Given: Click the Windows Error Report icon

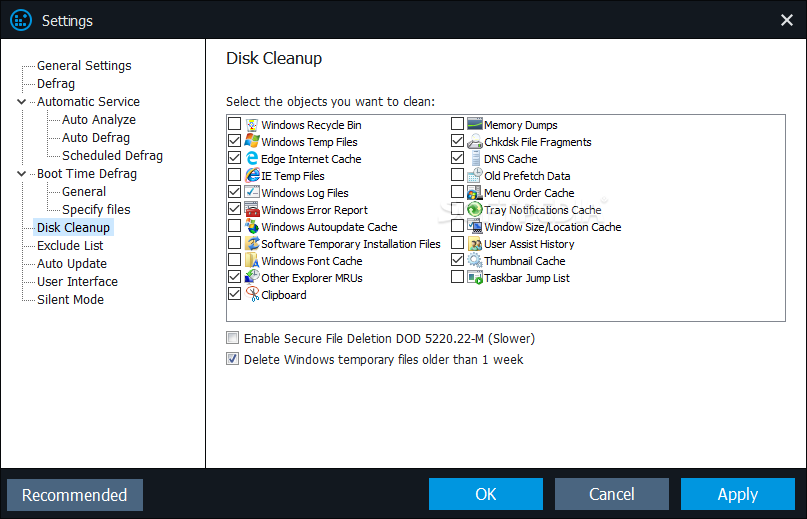Looking at the screenshot, I should pyautogui.click(x=252, y=210).
